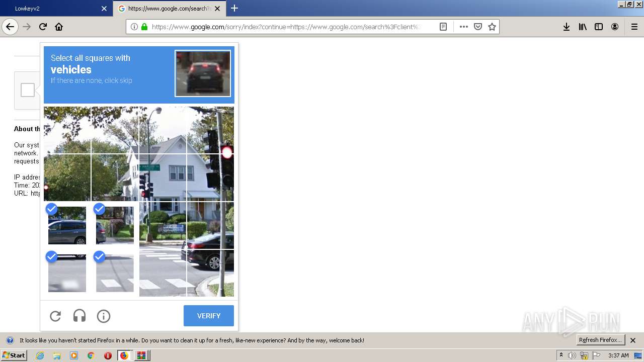Click the VERIFY button
The height and width of the screenshot is (362, 644).
point(209,316)
